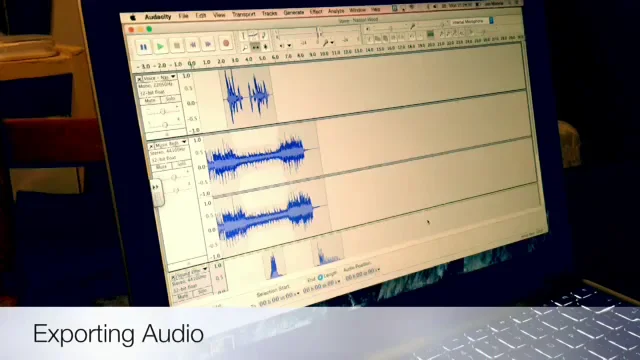
Task: Open End time format dropdown arrow
Action: 340,282
